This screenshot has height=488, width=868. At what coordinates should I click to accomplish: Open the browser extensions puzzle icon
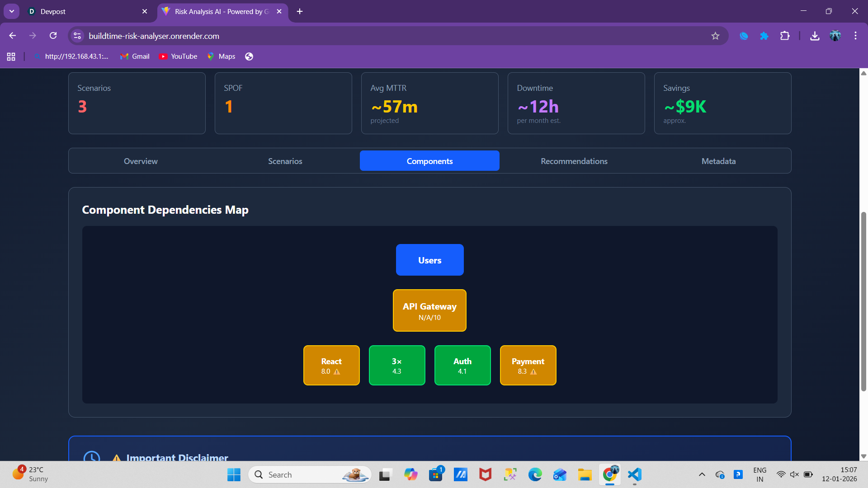click(x=785, y=36)
